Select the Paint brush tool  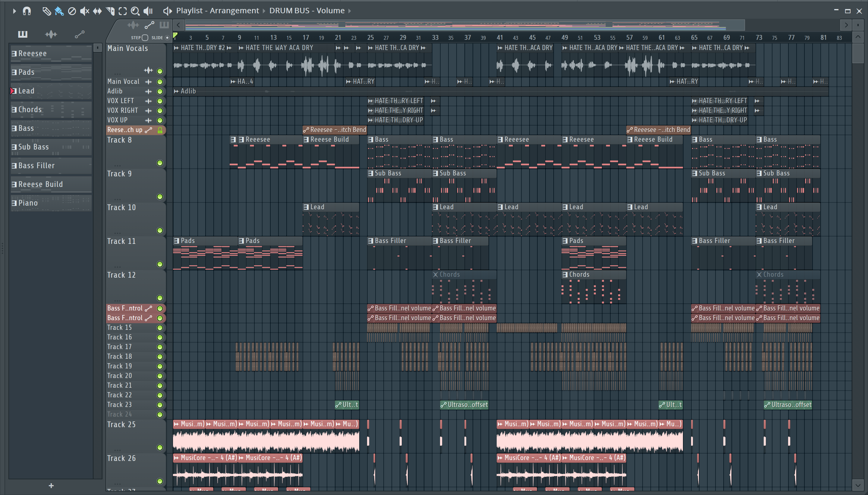(x=59, y=11)
